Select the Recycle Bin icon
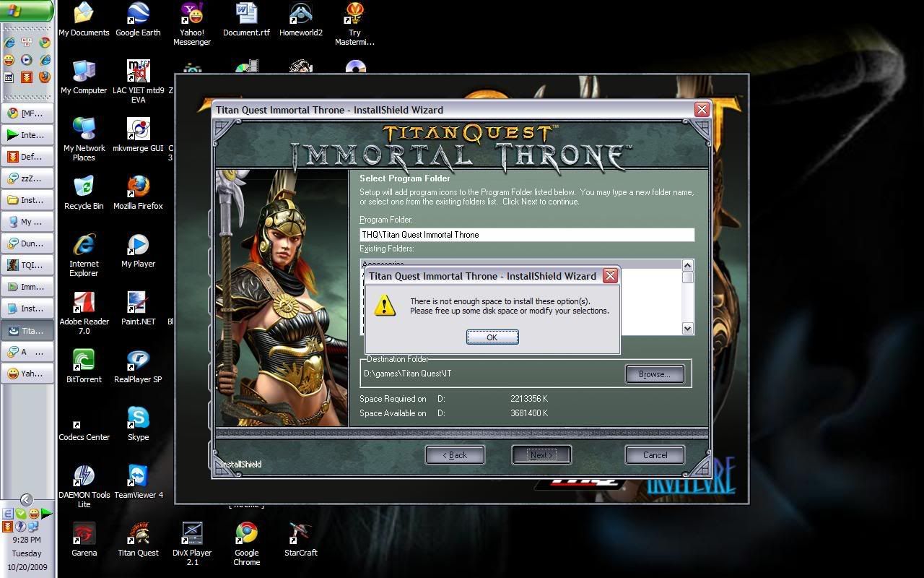 coord(84,193)
